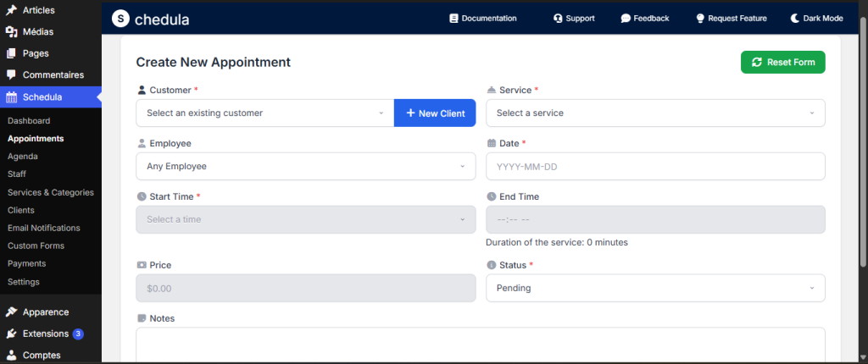Click the Schedula logo icon in header
868x364 pixels.
121,18
